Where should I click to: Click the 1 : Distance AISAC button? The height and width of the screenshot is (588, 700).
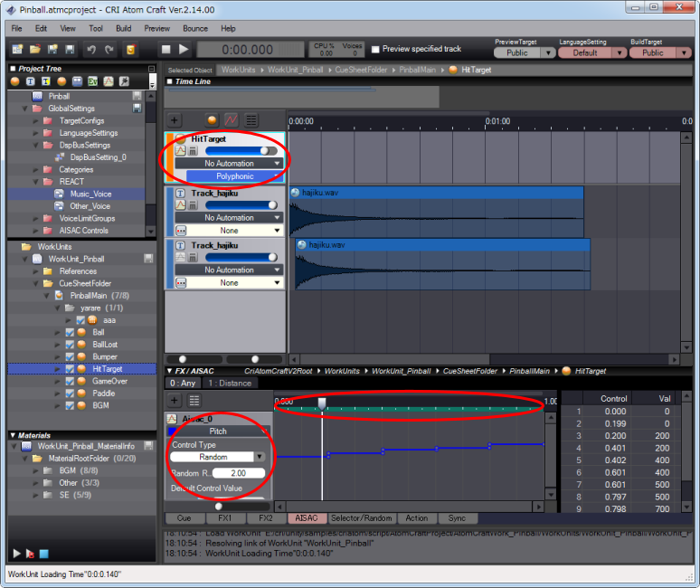229,383
